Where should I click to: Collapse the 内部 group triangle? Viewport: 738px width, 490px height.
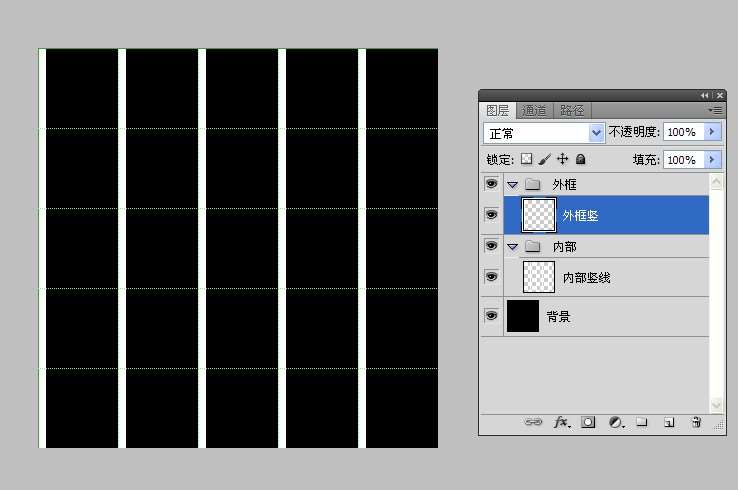(512, 247)
